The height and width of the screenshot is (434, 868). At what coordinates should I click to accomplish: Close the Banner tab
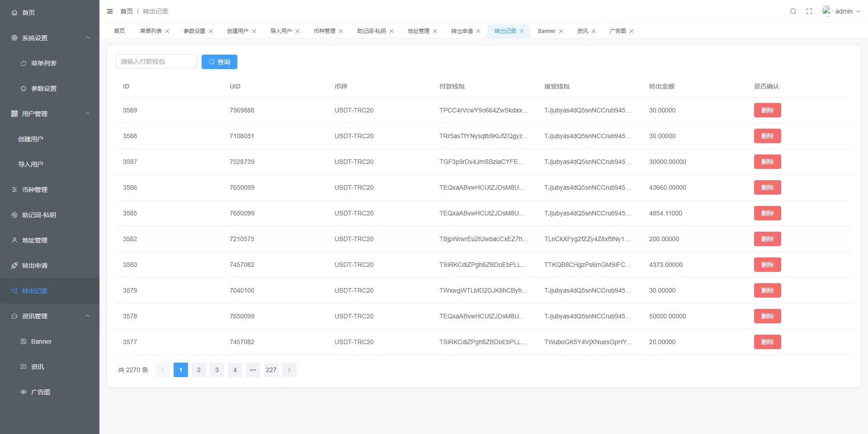click(561, 31)
